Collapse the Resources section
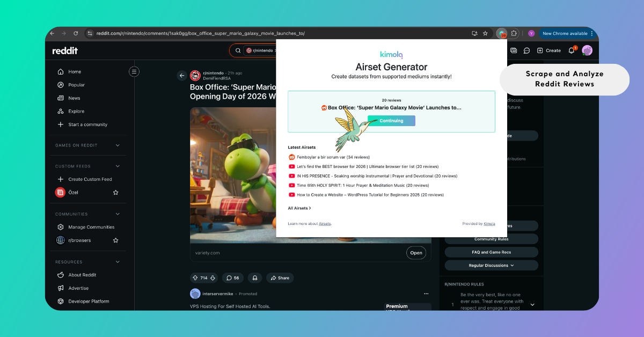Screen dimensions: 644x337 (118, 262)
